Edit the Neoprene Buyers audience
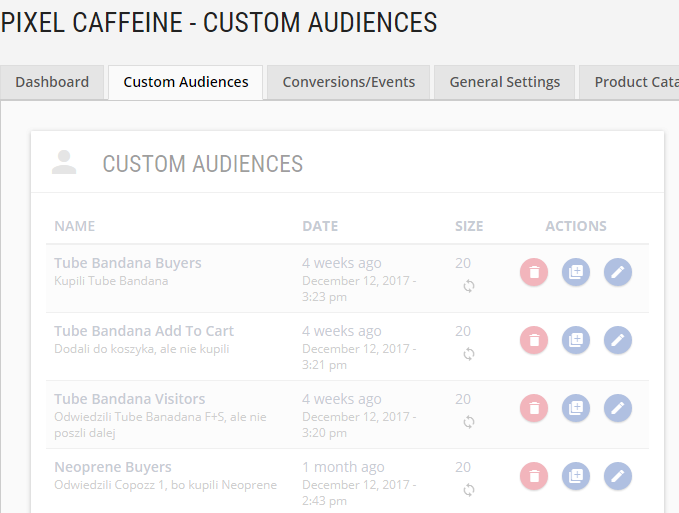Screen dimensions: 679x513 pos(618,476)
